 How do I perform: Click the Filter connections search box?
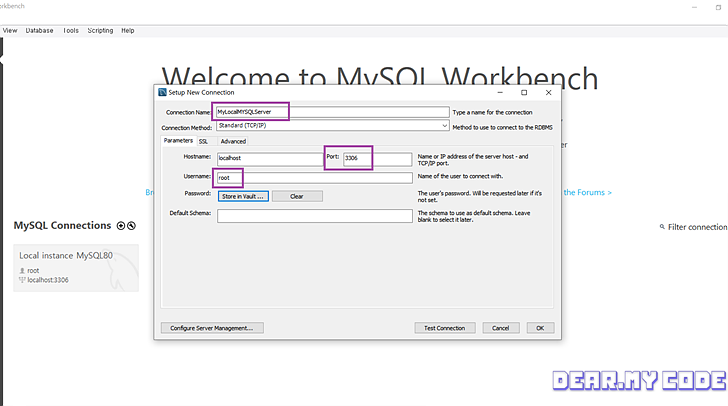point(697,227)
